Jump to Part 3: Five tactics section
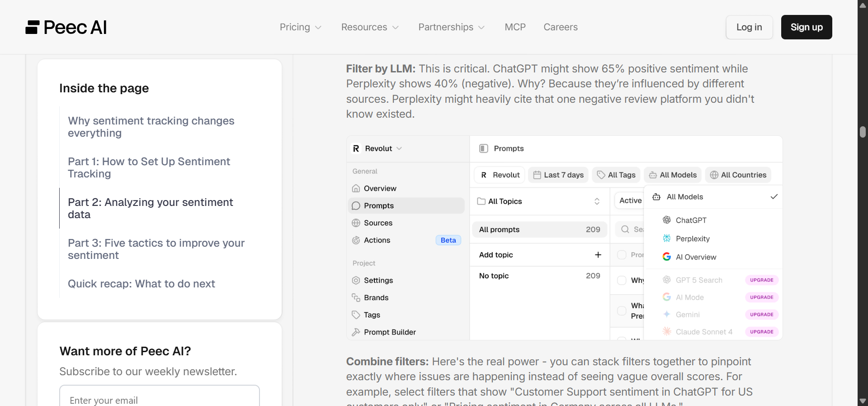868x406 pixels. pyautogui.click(x=156, y=249)
